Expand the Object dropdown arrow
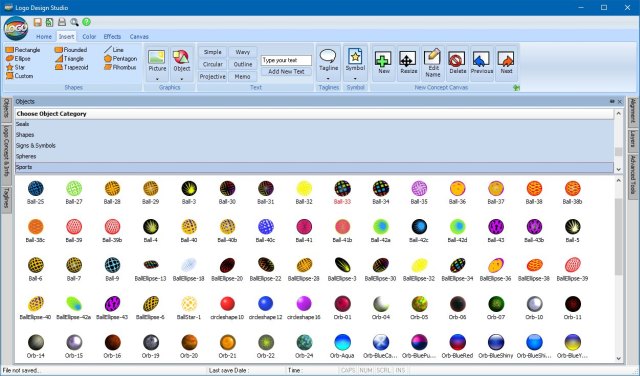 pyautogui.click(x=182, y=78)
